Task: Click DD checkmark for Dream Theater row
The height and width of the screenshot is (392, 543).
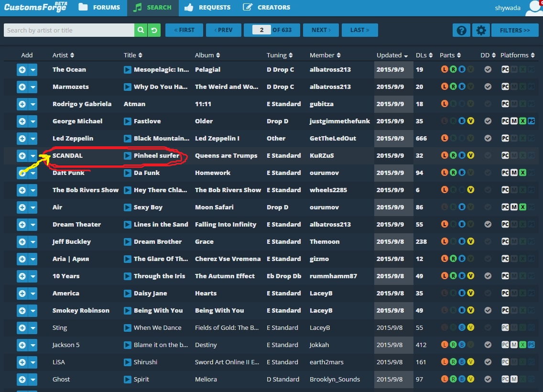Action: click(488, 224)
